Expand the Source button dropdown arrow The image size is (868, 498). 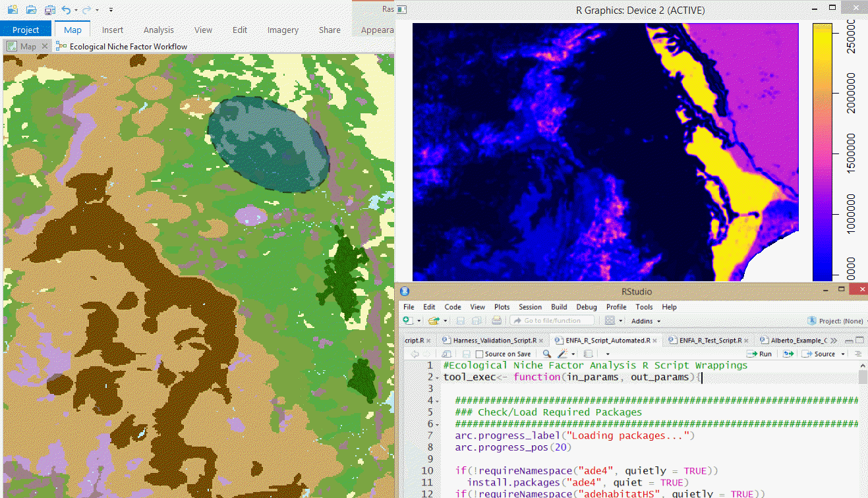(x=842, y=354)
